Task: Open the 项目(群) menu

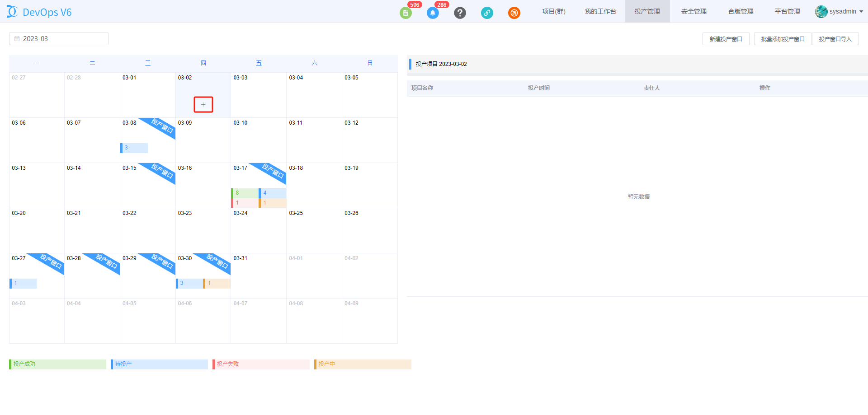Action: point(554,11)
